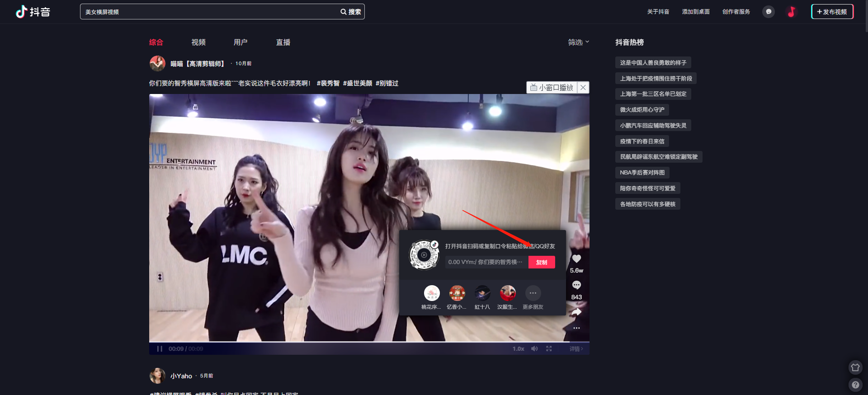The height and width of the screenshot is (395, 868).
Task: Open 喵喵 author avatar
Action: [x=157, y=63]
